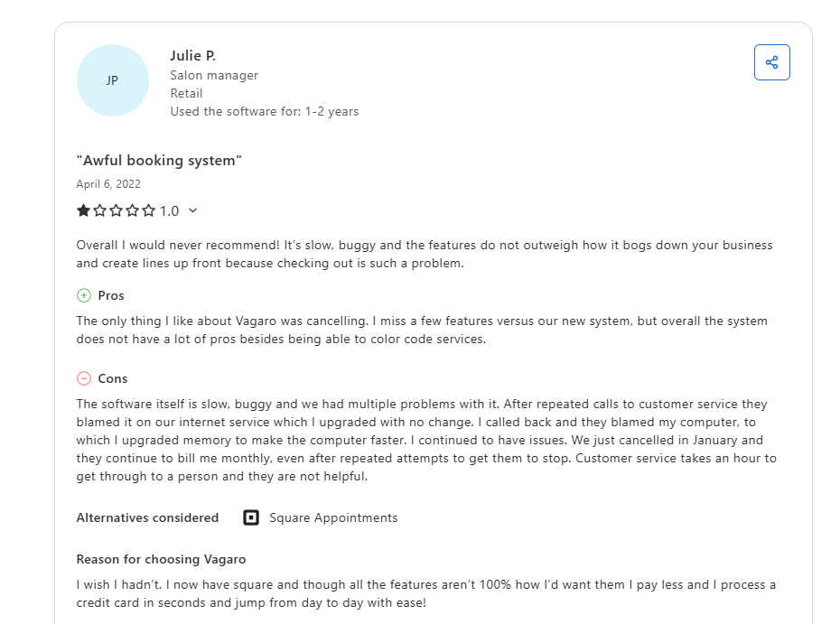Click the 1.0 rating score number
The width and height of the screenshot is (840, 624).
[169, 210]
